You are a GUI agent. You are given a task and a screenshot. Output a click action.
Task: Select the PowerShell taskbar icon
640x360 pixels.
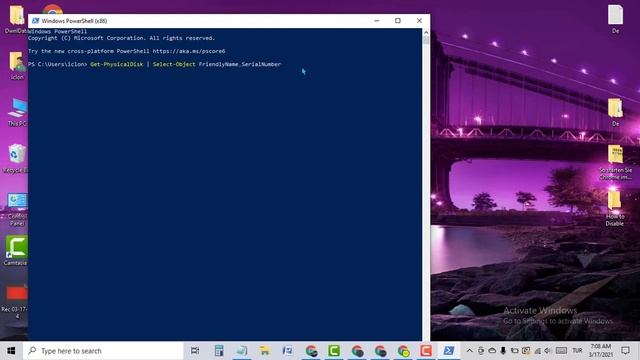coord(449,351)
